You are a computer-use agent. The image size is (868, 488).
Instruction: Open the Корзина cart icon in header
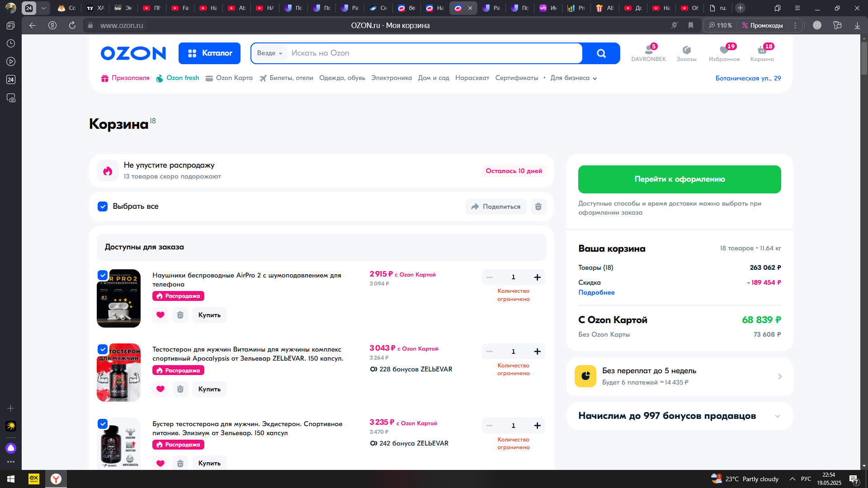coord(762,53)
